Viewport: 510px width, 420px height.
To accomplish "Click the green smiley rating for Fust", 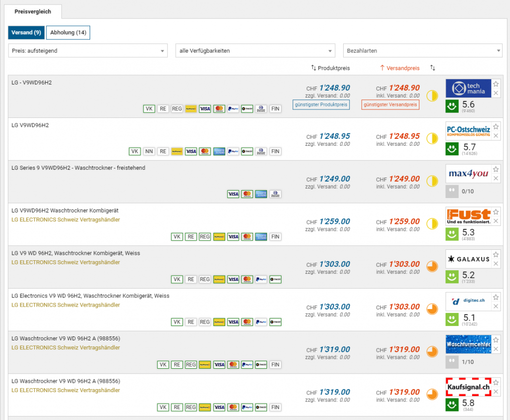I will pyautogui.click(x=452, y=234).
